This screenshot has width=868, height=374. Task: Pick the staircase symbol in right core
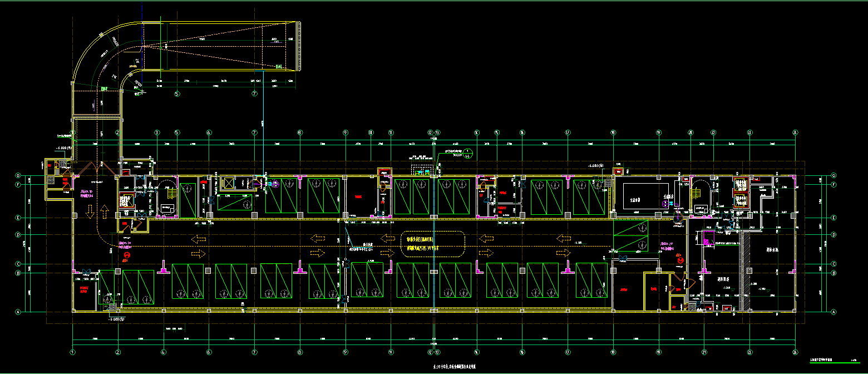[x=696, y=193]
